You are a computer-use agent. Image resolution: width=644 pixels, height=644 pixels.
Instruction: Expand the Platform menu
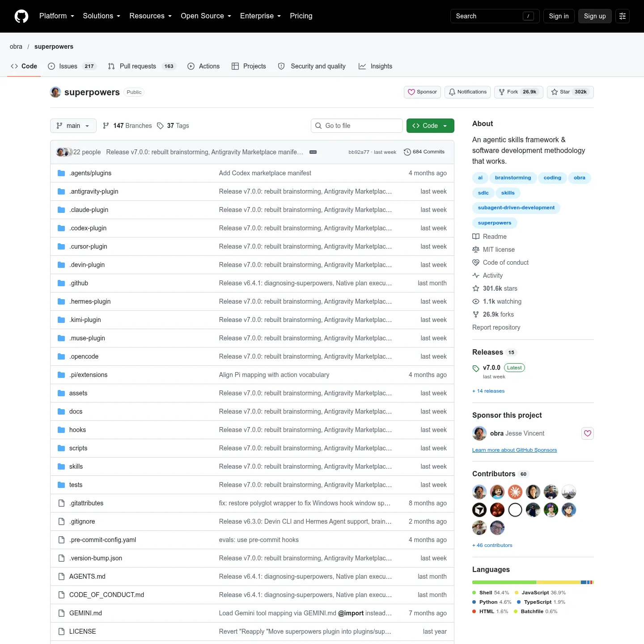point(57,16)
